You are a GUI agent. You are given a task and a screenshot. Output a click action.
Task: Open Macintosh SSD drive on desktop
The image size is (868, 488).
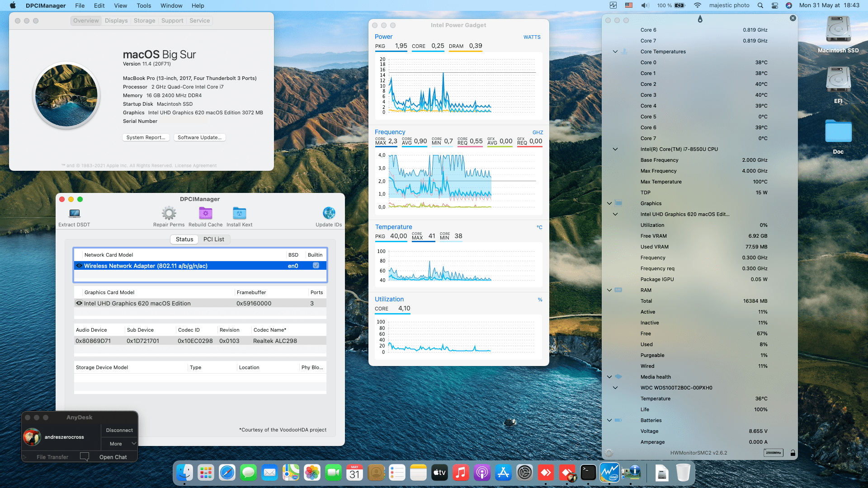838,29
